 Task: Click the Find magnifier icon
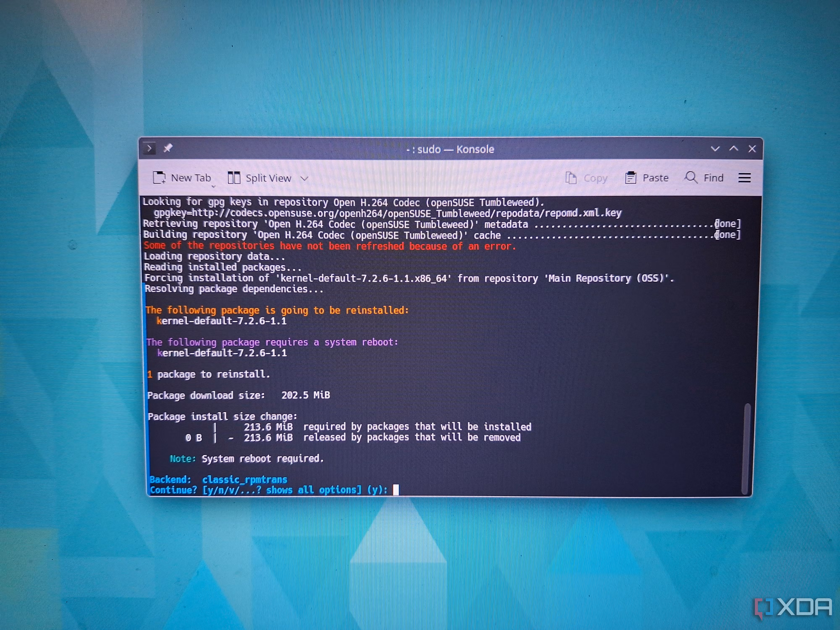click(x=691, y=177)
